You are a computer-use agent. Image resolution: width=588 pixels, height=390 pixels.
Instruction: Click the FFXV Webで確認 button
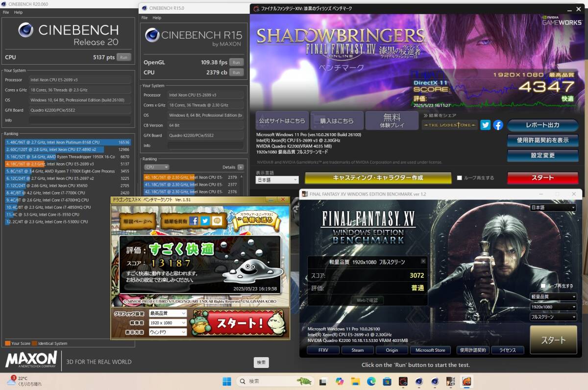[367, 300]
